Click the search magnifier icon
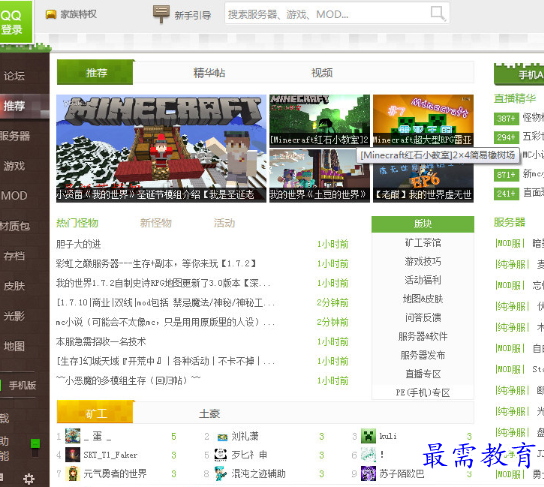 click(437, 14)
